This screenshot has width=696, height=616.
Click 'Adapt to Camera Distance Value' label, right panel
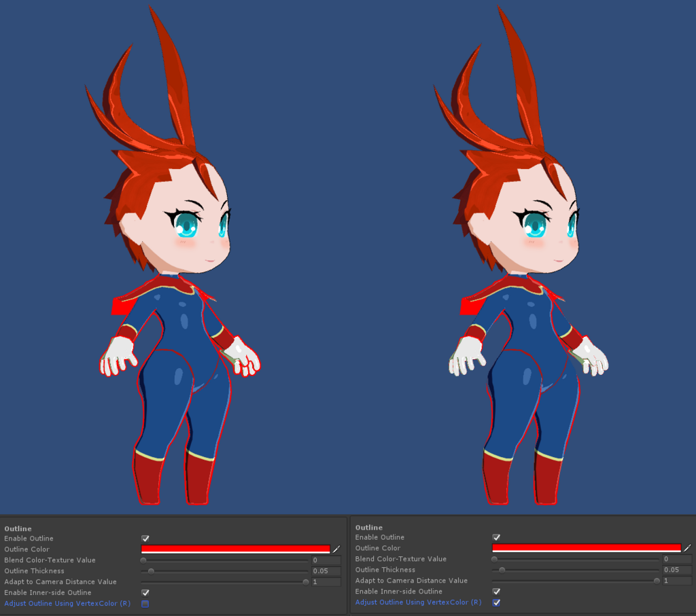411,581
